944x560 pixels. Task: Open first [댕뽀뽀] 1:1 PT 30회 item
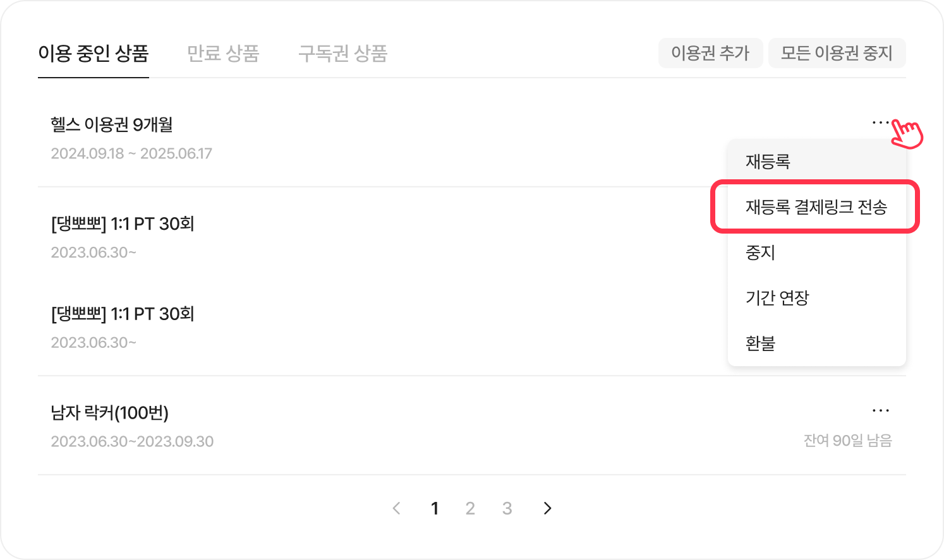pyautogui.click(x=123, y=224)
